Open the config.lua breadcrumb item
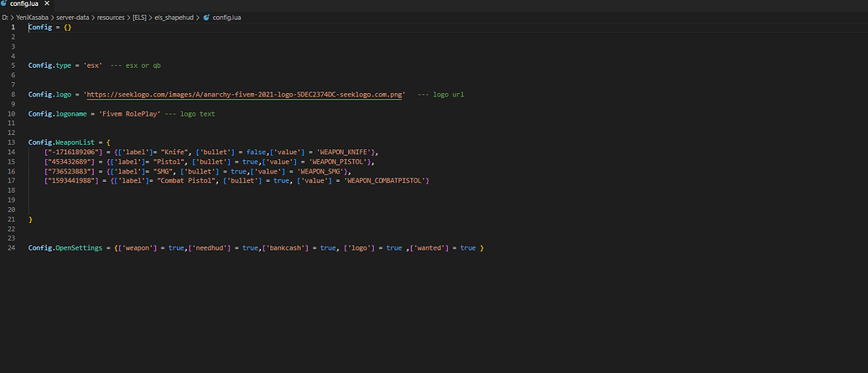Viewport: 868px width, 373px height. coord(226,18)
